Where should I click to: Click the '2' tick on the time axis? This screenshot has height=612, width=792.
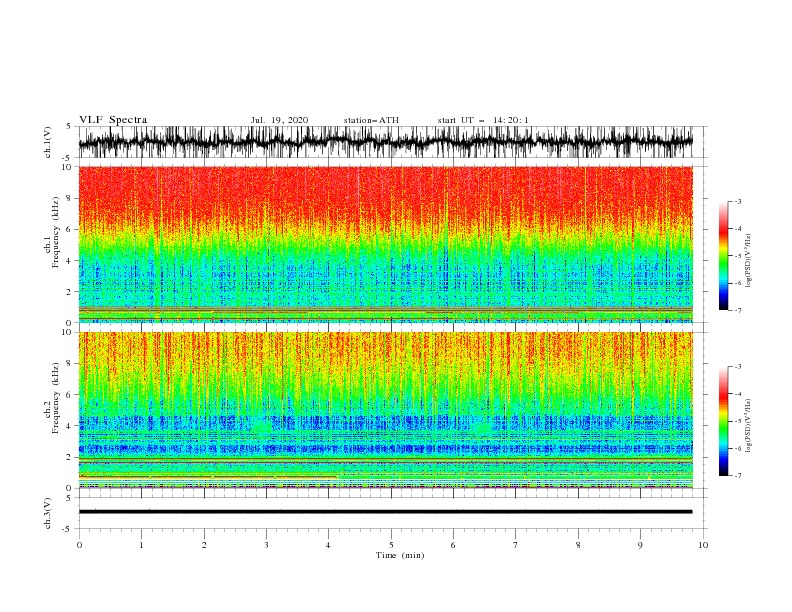(x=204, y=545)
